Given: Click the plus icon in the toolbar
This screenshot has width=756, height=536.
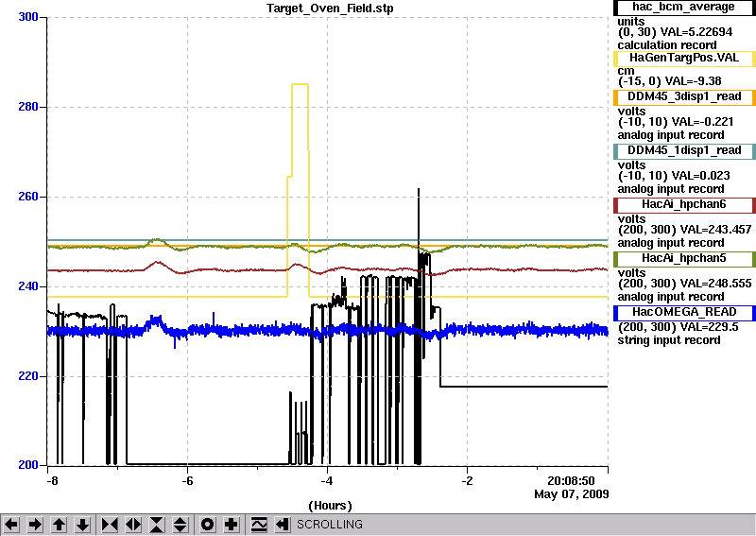Looking at the screenshot, I should pos(232,525).
